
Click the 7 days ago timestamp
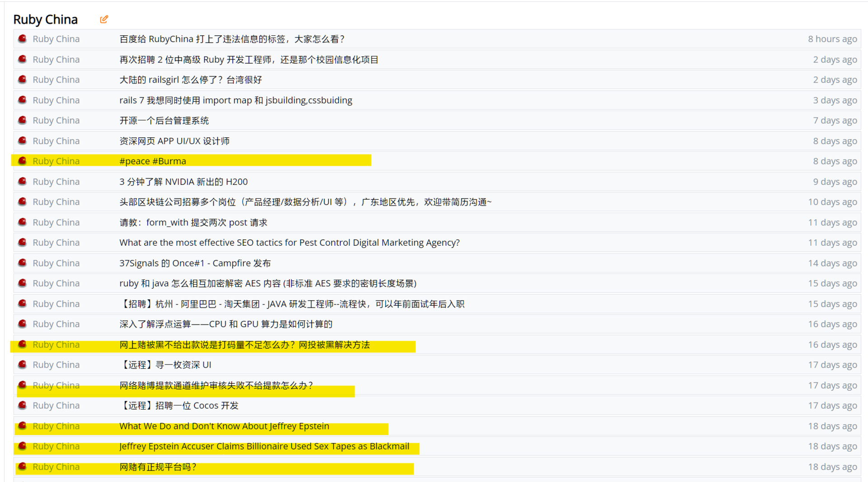click(x=835, y=120)
